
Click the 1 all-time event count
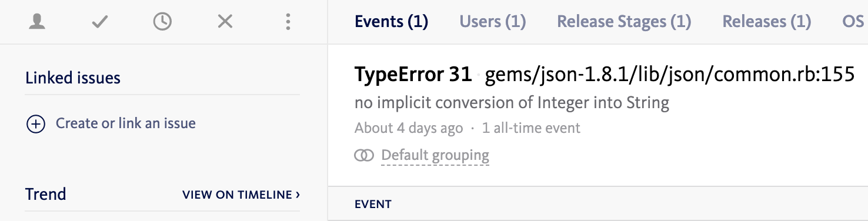pyautogui.click(x=531, y=128)
